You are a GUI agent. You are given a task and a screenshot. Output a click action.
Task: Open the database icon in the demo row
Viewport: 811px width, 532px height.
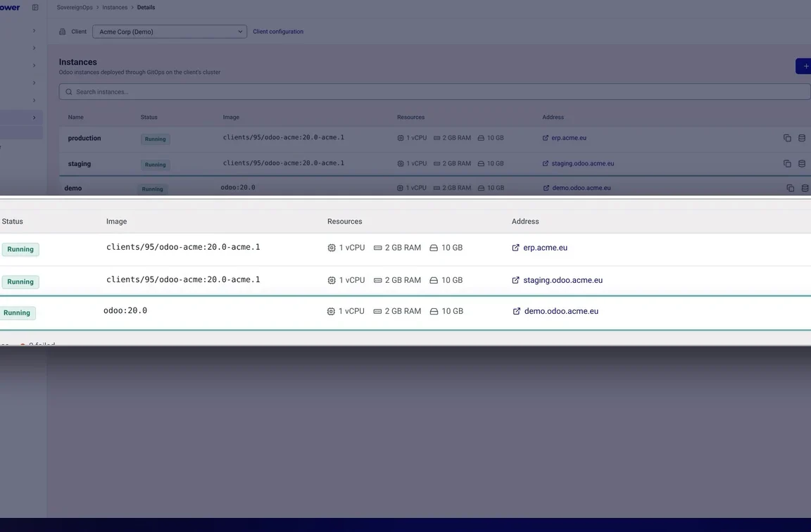pos(805,188)
